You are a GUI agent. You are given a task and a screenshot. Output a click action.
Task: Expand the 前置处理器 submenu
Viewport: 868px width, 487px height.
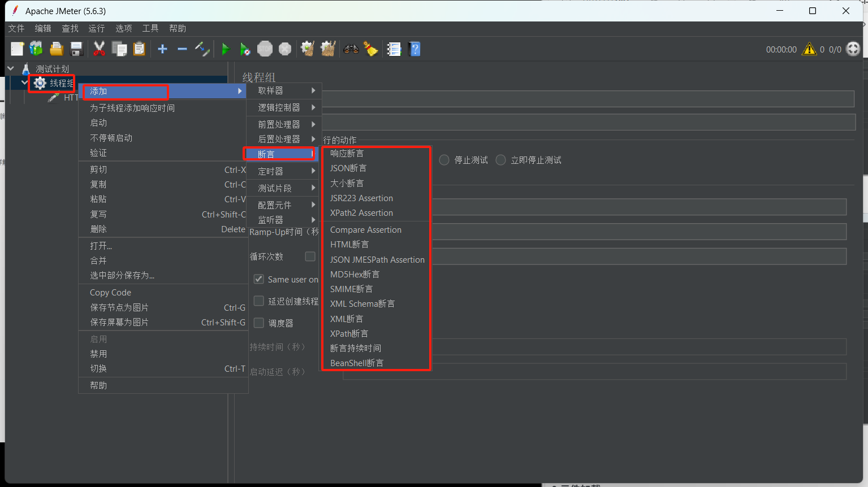[x=283, y=124]
